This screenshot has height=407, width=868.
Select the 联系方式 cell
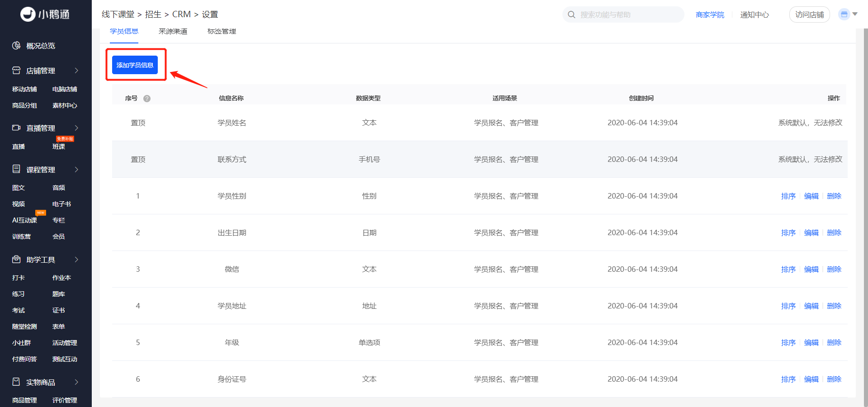pos(232,159)
